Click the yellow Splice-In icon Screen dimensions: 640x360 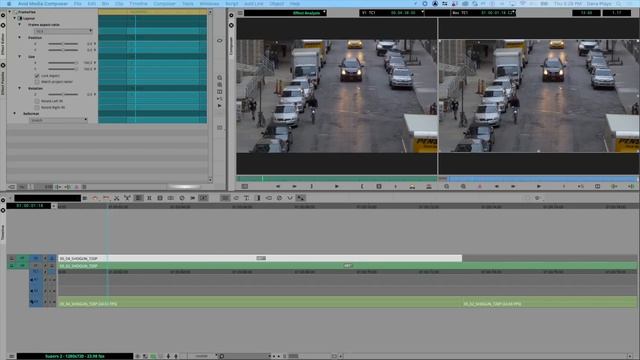tap(412, 187)
